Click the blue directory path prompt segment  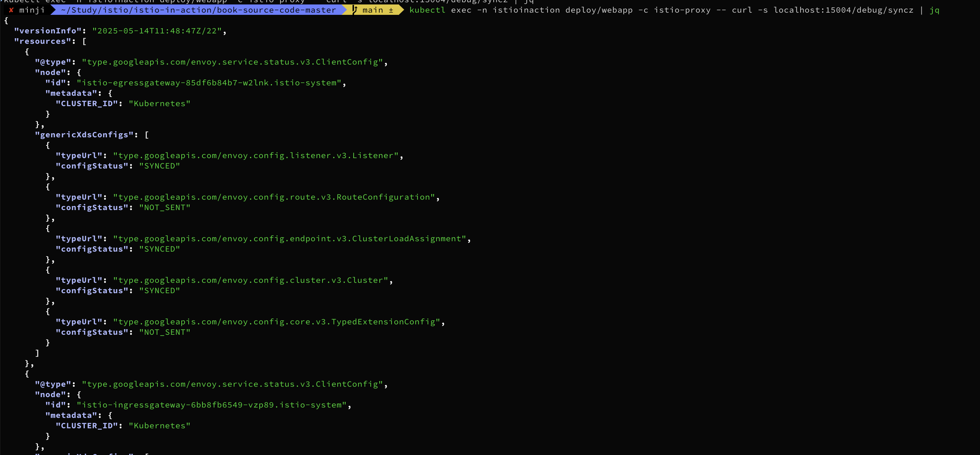pyautogui.click(x=198, y=10)
